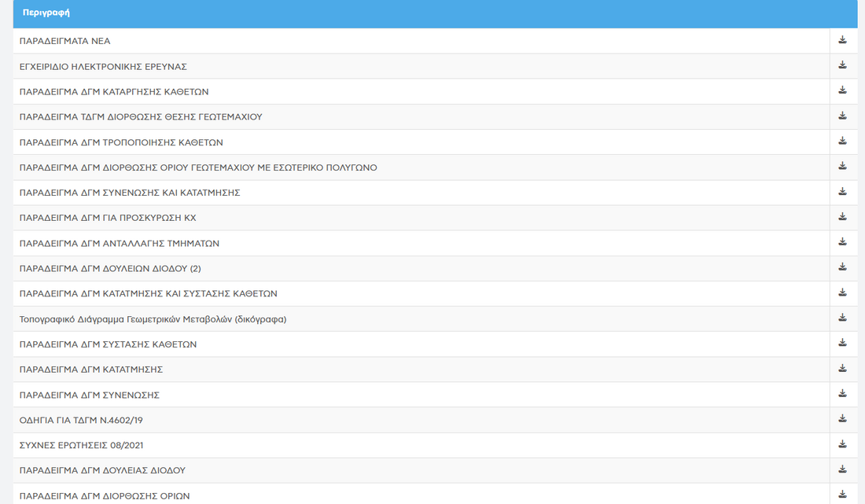865x504 pixels.
Task: Download ΔΓΜ ΔΟΥΛΕΙΩΝ ΔΙΟΔΟΥ (2) example
Action: tap(842, 267)
